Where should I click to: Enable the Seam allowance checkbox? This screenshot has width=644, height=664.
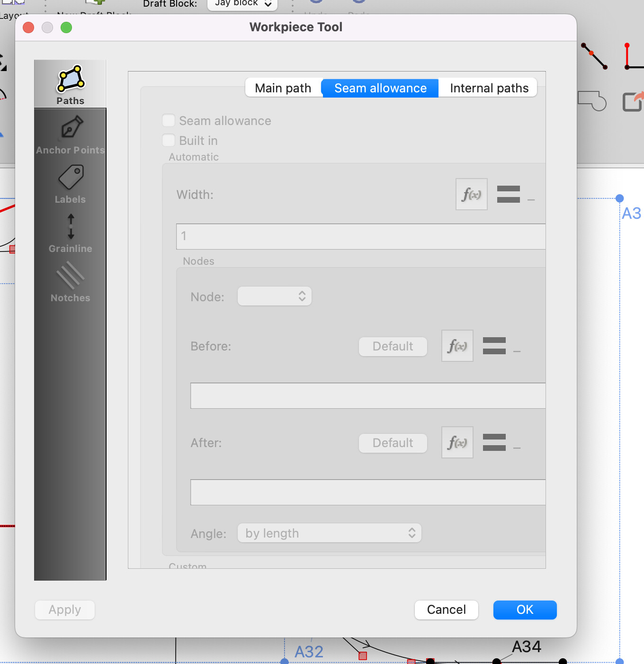(169, 121)
